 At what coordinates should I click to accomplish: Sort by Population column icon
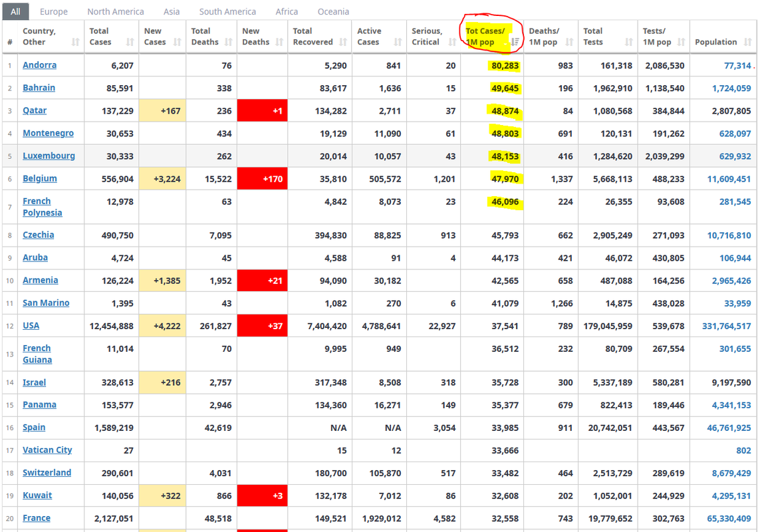click(x=748, y=42)
